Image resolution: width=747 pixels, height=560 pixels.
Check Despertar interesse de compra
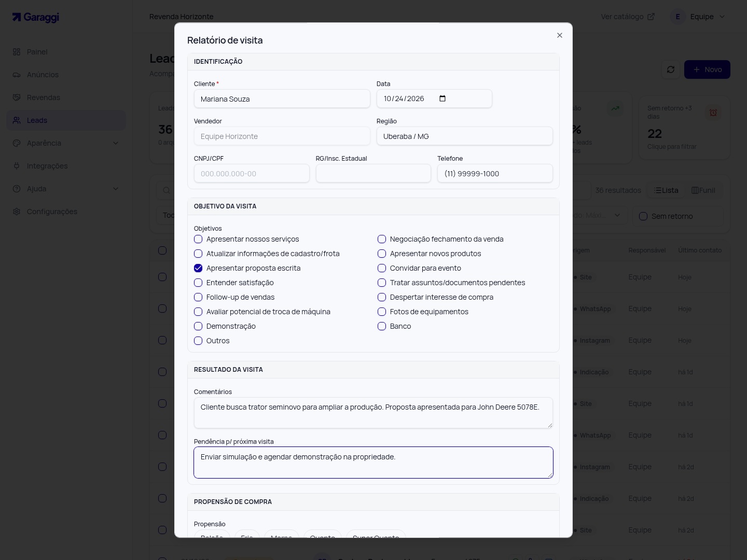(382, 297)
